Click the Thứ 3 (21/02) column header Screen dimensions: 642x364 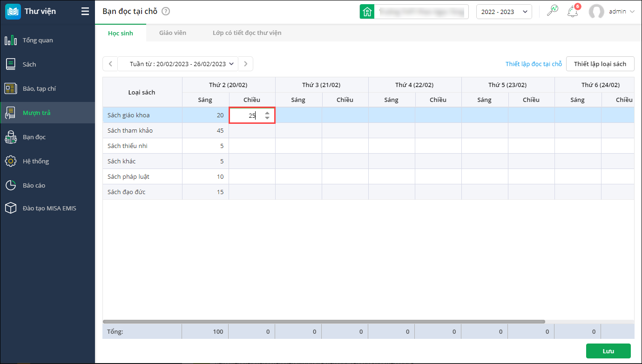[322, 85]
